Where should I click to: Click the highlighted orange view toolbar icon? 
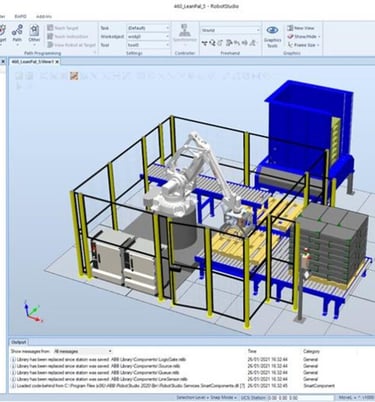(x=74, y=76)
